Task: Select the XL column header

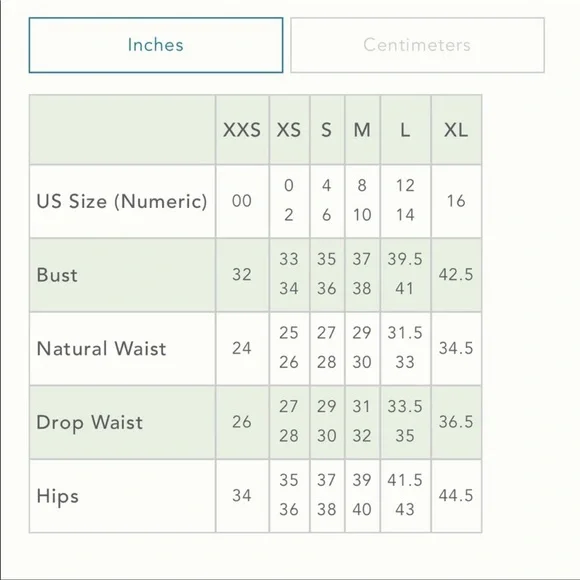Action: coord(456,130)
